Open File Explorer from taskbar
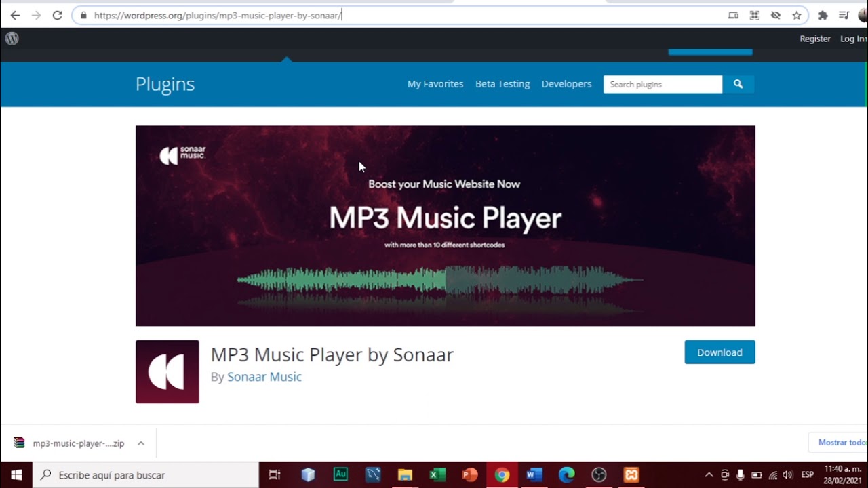 tap(405, 475)
